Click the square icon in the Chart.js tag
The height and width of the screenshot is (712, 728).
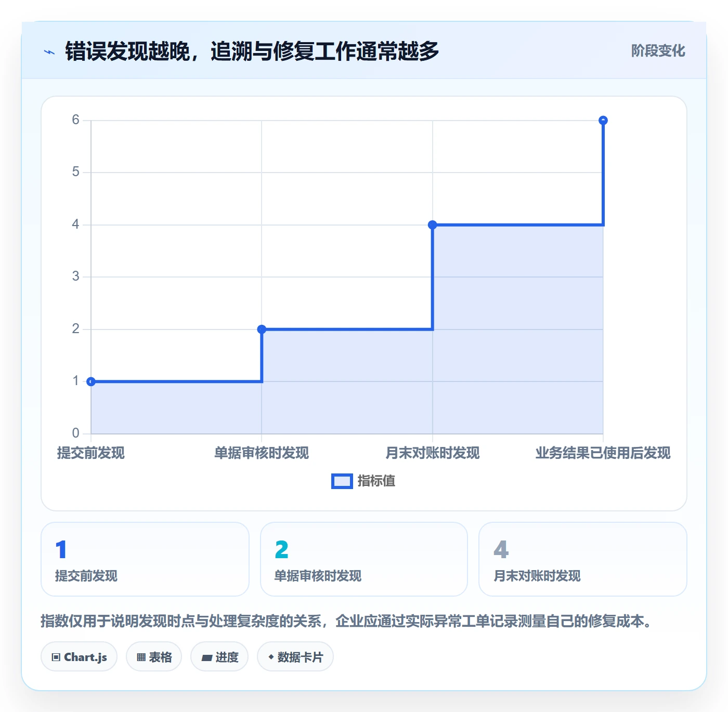tap(56, 657)
